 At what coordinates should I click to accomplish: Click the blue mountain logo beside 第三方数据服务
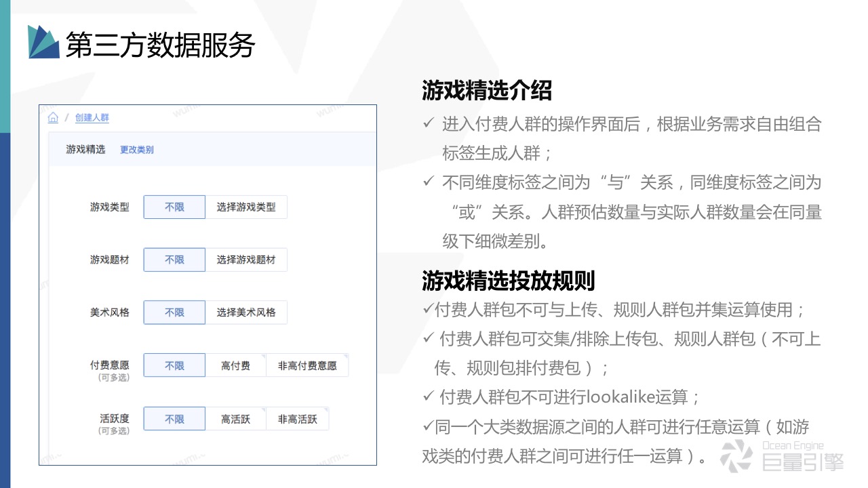coord(43,42)
